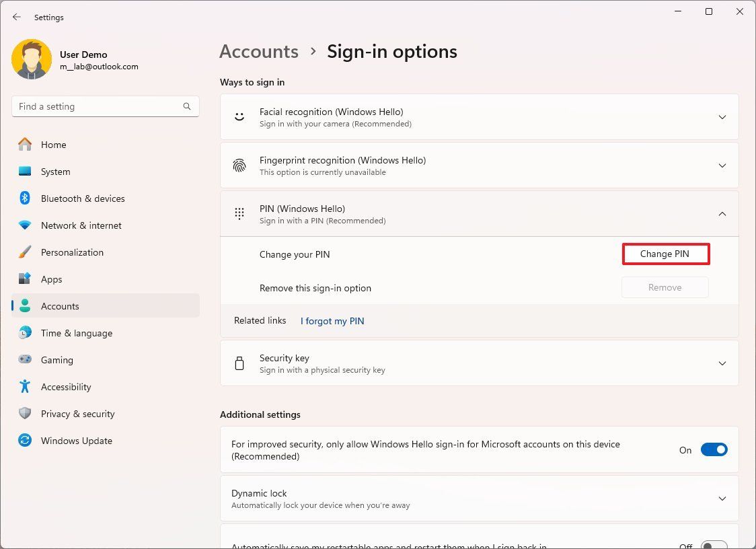
Task: Select the Bluetooth & devices icon in sidebar
Action: click(25, 198)
